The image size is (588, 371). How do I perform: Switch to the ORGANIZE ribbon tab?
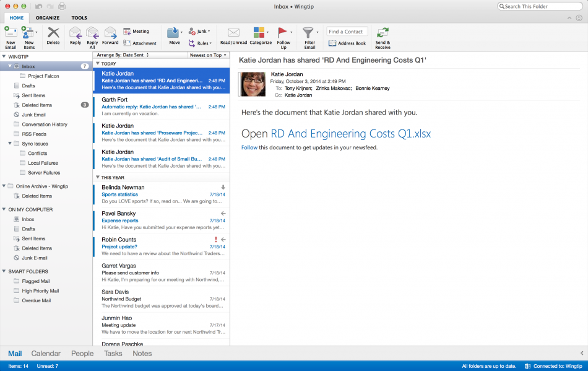pyautogui.click(x=48, y=18)
